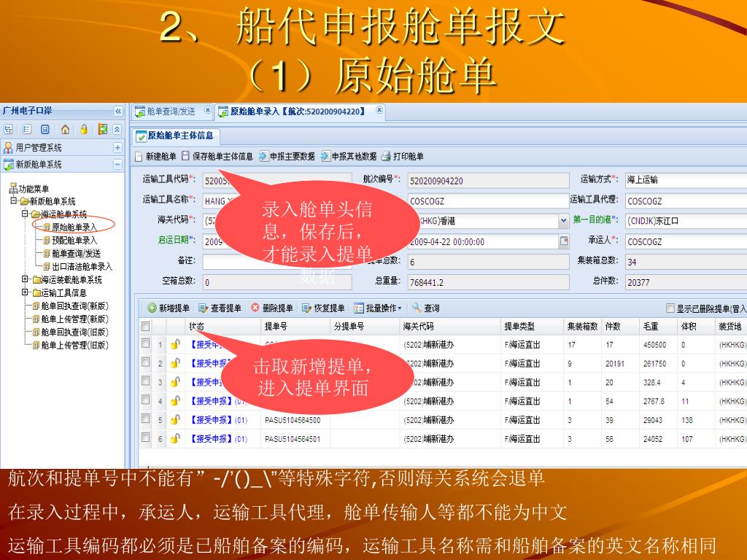Screen dimensions: 747x560
Task: Click bill number PASU5104564501
Action: 293,438
